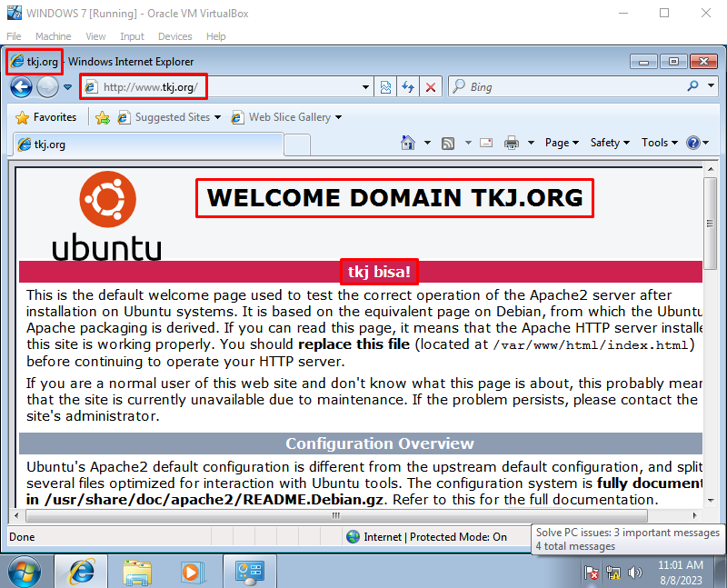The height and width of the screenshot is (588, 727).
Task: Open VirtualBox Input menu
Action: (x=132, y=36)
